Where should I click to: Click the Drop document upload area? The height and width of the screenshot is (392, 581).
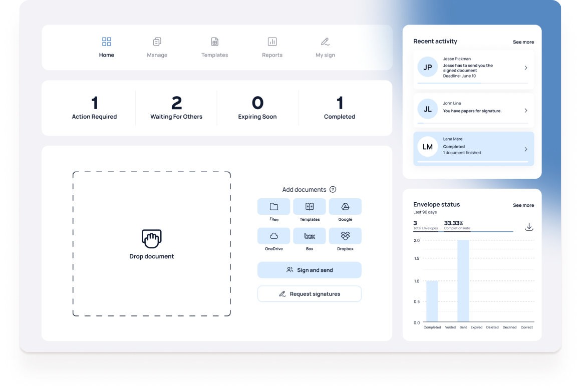(x=152, y=244)
